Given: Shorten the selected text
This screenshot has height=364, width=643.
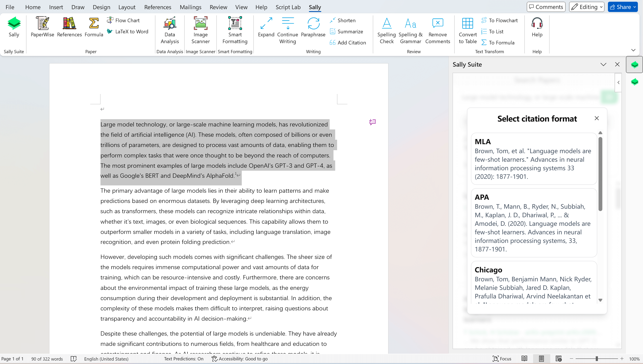Looking at the screenshot, I should (x=342, y=20).
